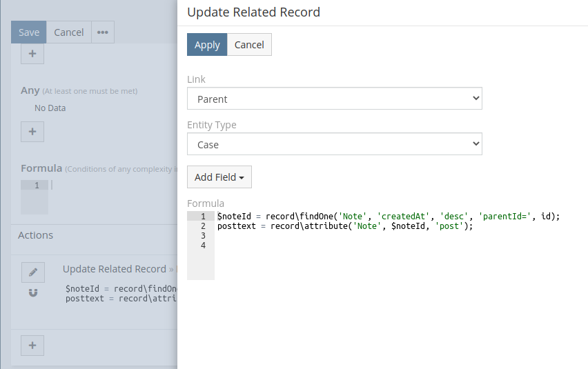
Task: Click the plus button to add an action
Action: (32, 345)
